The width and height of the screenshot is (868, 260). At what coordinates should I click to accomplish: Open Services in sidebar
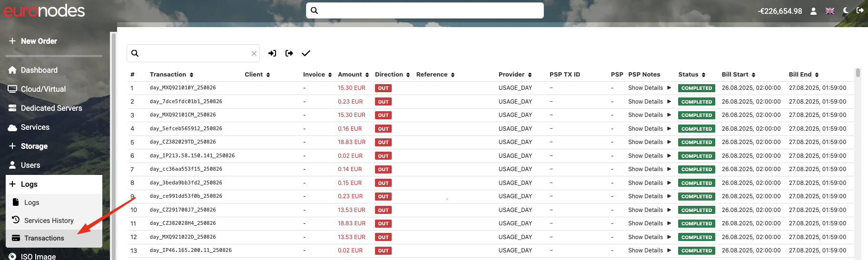pyautogui.click(x=29, y=127)
